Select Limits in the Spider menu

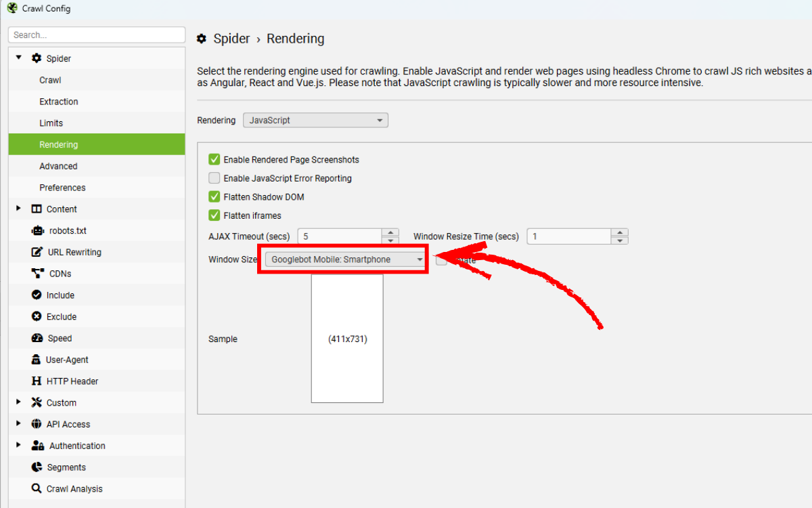pos(51,123)
